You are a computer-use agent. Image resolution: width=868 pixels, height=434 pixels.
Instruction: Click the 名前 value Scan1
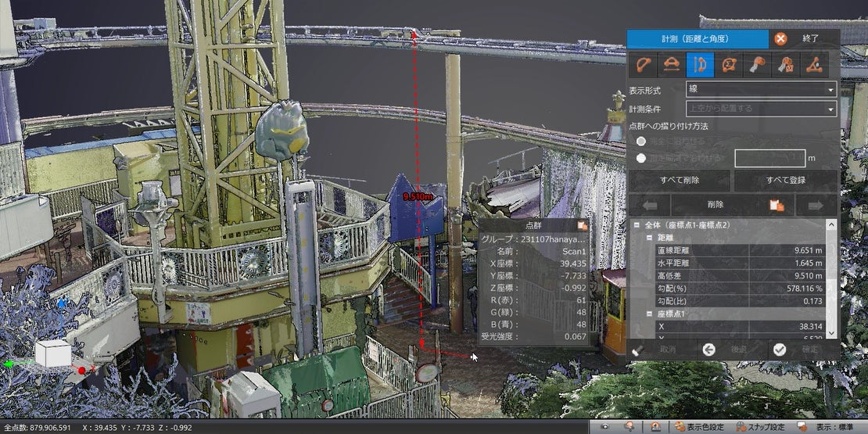(573, 252)
